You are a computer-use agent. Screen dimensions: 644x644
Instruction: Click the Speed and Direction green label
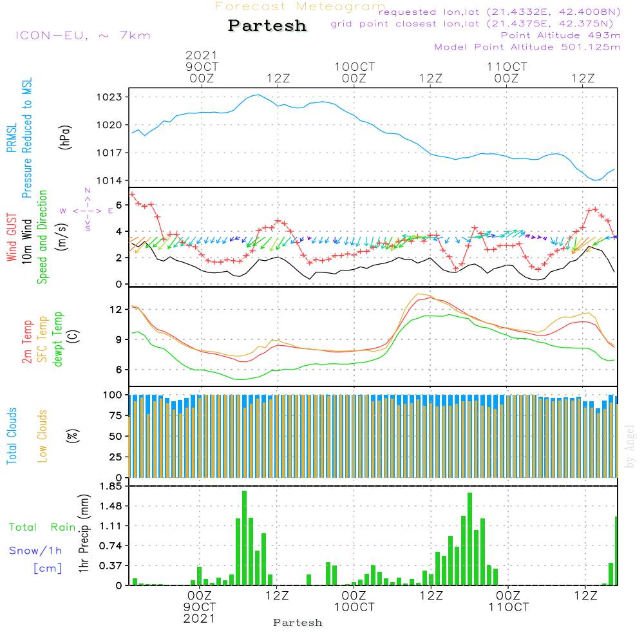coord(43,237)
